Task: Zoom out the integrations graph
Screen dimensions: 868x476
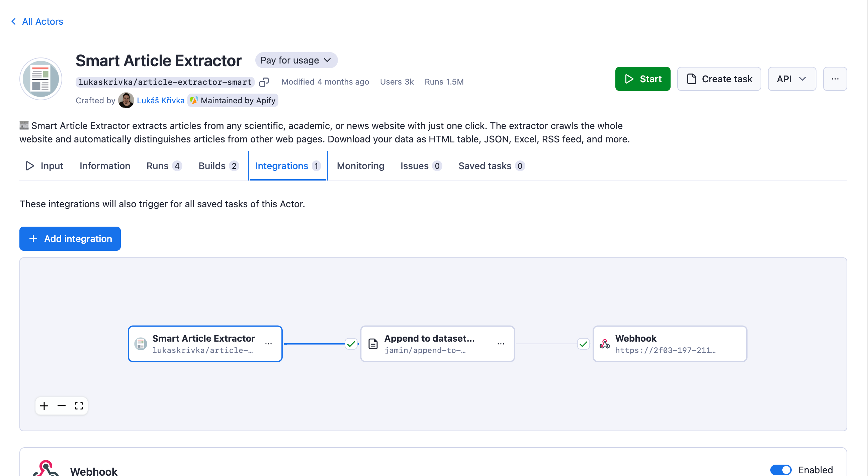Action: (61, 406)
